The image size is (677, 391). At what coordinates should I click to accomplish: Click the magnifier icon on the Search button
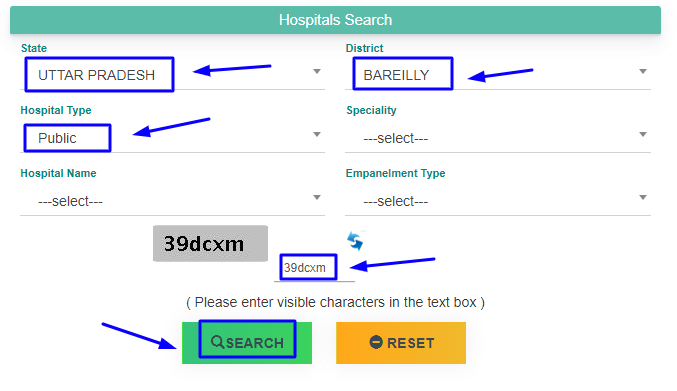pyautogui.click(x=217, y=342)
